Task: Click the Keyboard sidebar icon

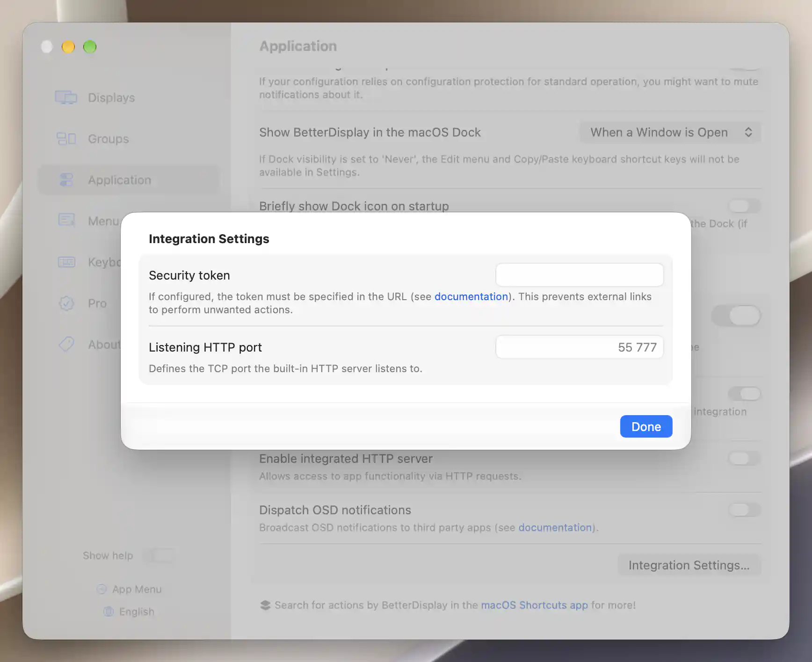Action: click(66, 262)
